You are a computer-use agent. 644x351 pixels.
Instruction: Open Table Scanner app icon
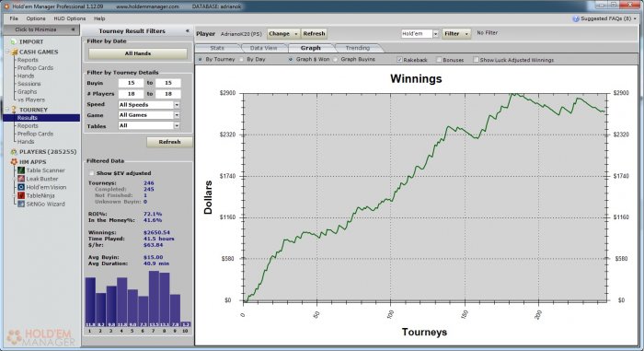[21, 170]
